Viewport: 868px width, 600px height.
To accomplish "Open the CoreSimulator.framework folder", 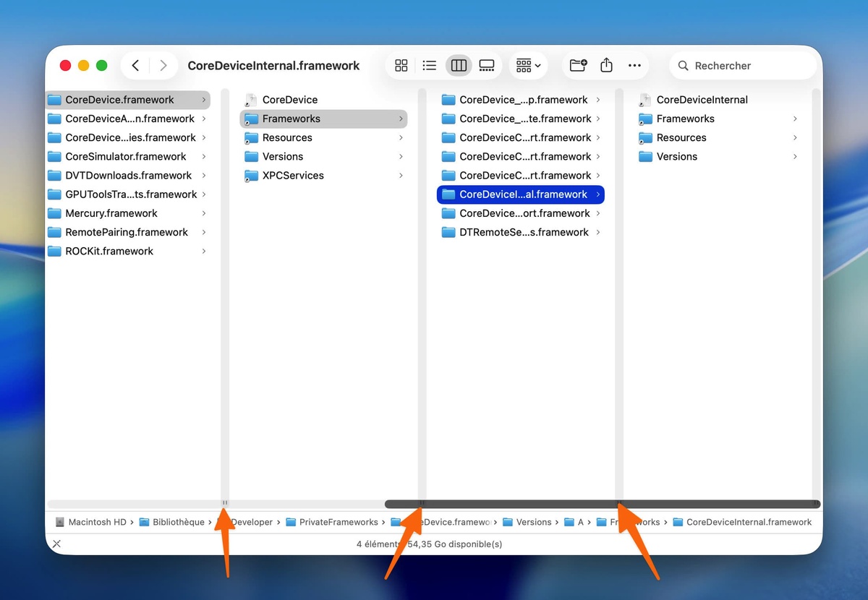I will click(128, 156).
